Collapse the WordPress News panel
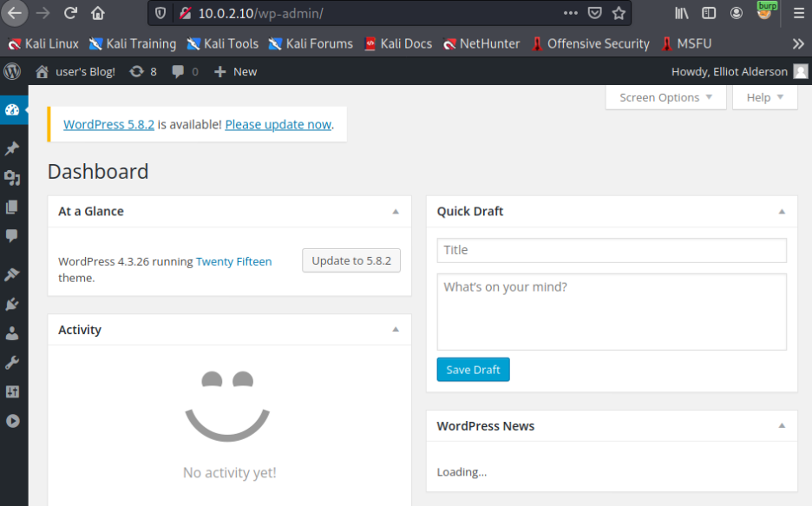The width and height of the screenshot is (812, 506). click(782, 426)
